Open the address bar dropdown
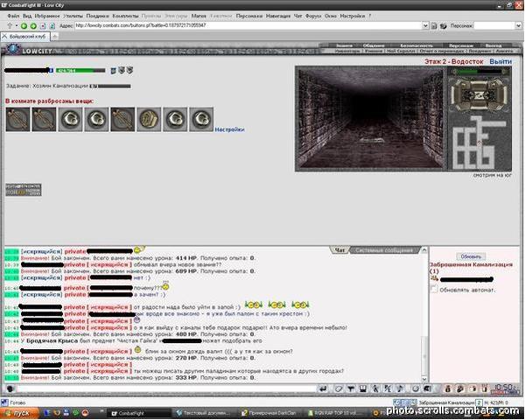Screen dimensions: 525x420 (x=425, y=25)
